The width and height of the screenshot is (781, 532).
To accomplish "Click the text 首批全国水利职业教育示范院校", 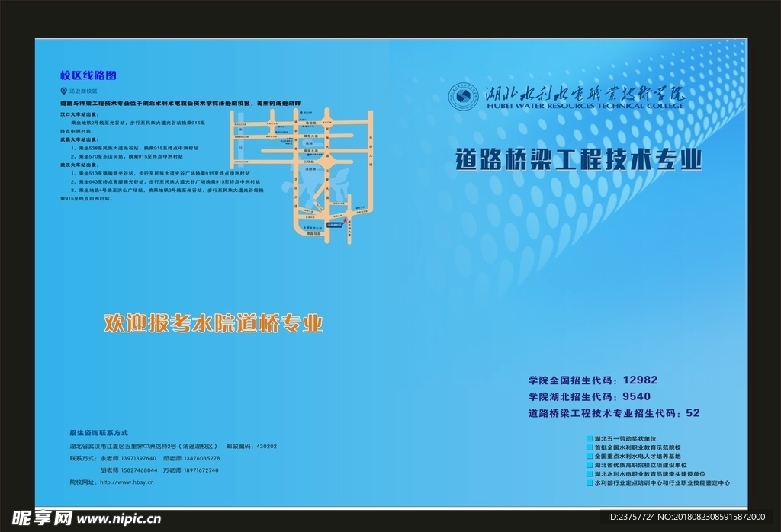I will pos(638,447).
